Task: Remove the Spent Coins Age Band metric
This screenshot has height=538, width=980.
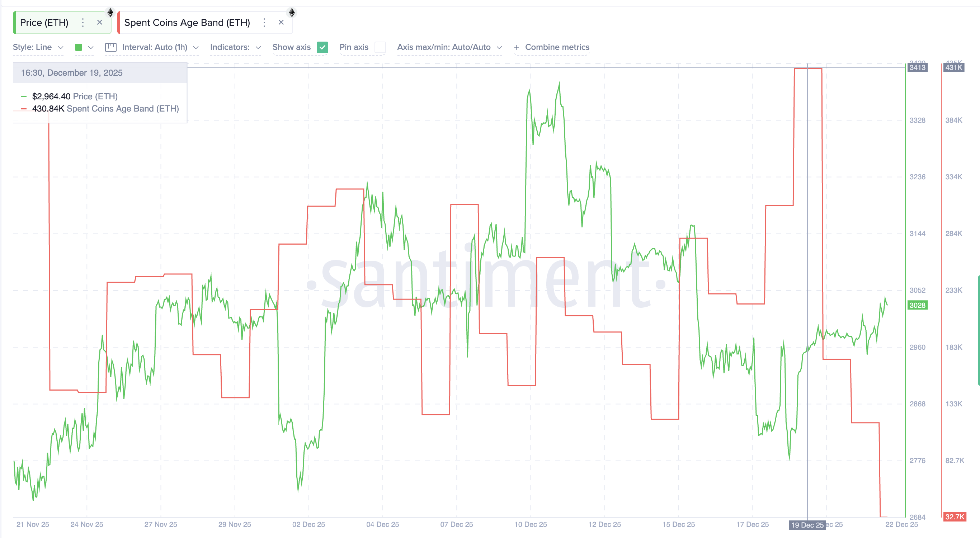Action: point(281,23)
